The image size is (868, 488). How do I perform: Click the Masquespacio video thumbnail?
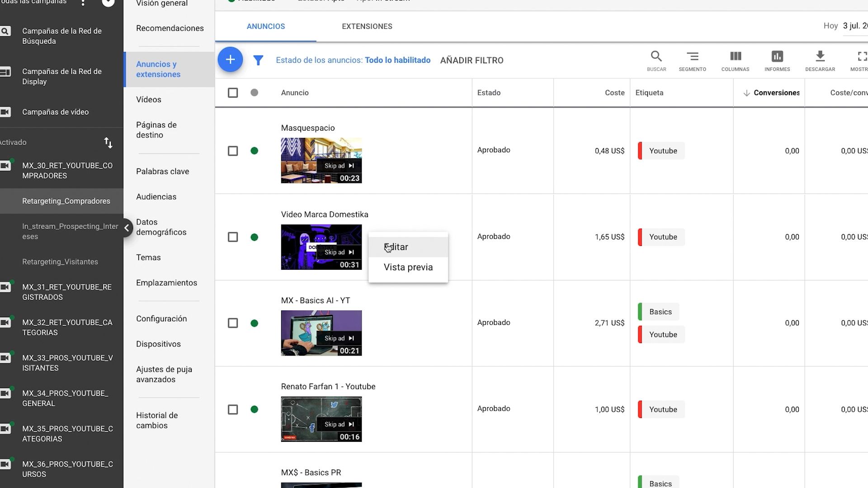[x=321, y=161]
